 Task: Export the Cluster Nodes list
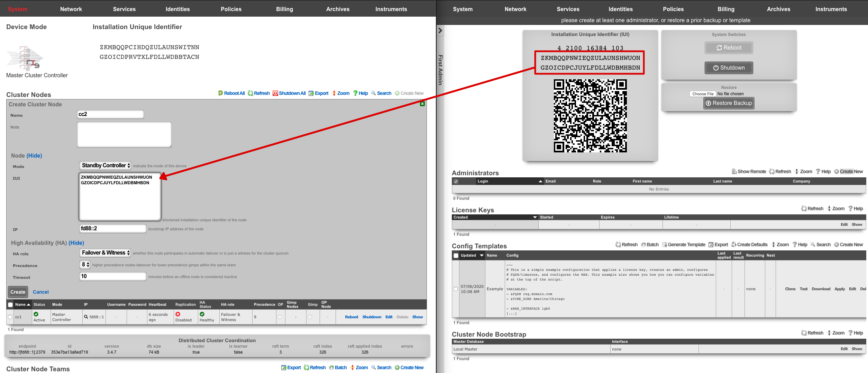pos(318,93)
